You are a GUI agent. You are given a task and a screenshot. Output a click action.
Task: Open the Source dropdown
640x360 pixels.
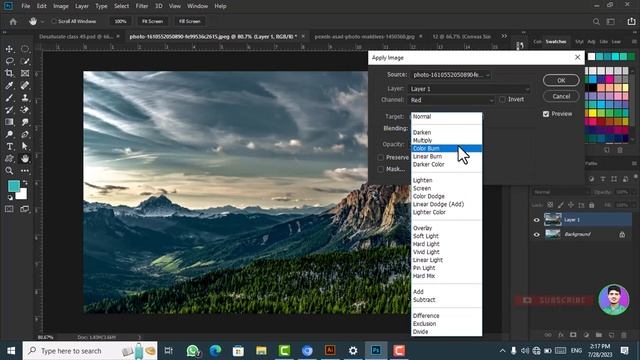click(x=450, y=75)
